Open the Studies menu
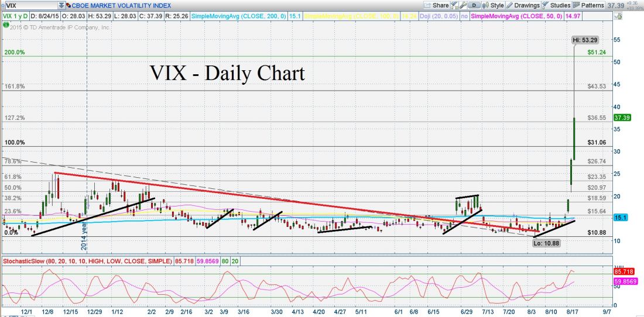The width and height of the screenshot is (644, 317). [556, 5]
